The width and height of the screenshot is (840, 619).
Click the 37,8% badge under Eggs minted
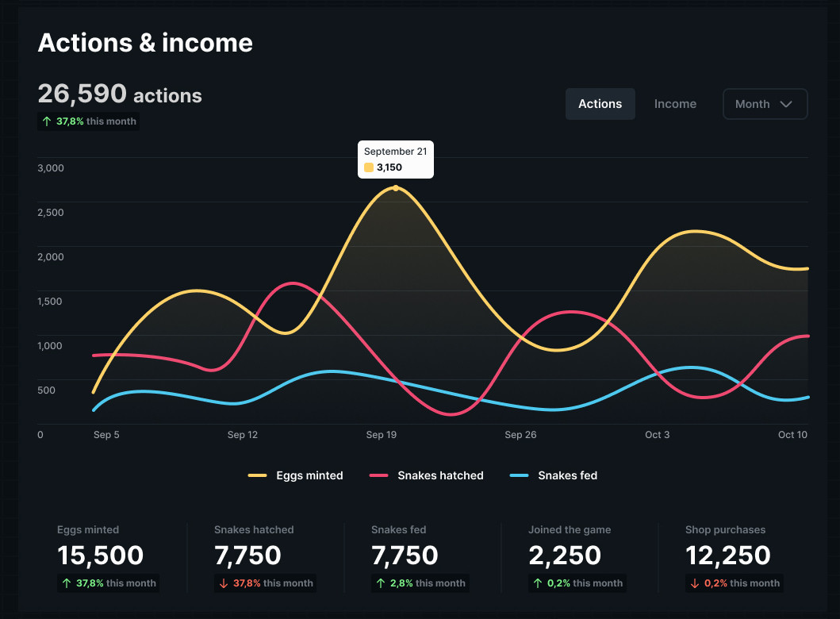pyautogui.click(x=106, y=583)
